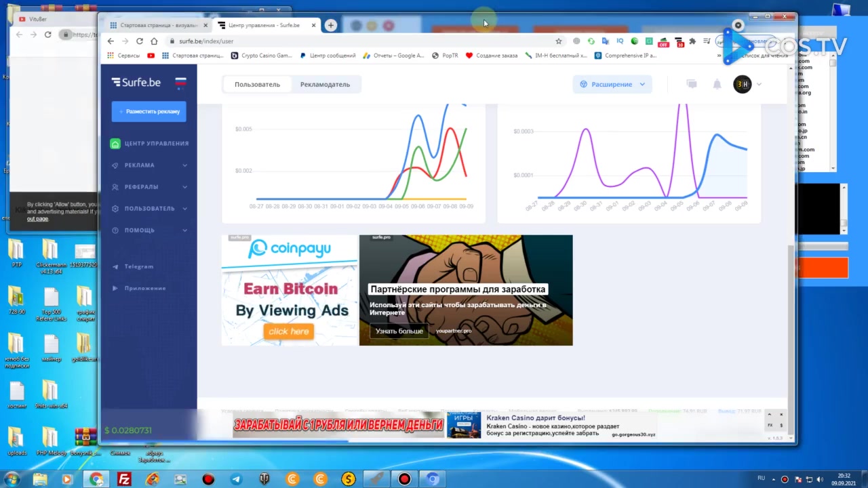Viewport: 868px width, 488px height.
Task: Select the Russian flag language icon
Action: point(180,83)
